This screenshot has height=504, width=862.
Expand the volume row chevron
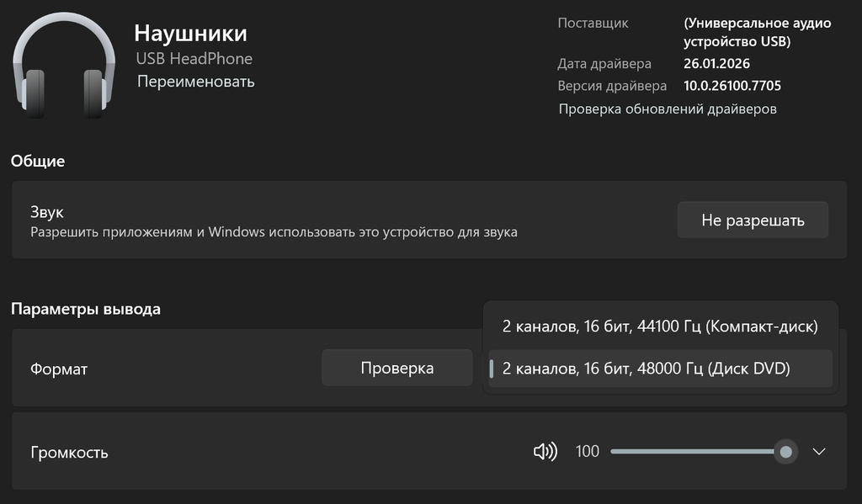(819, 452)
